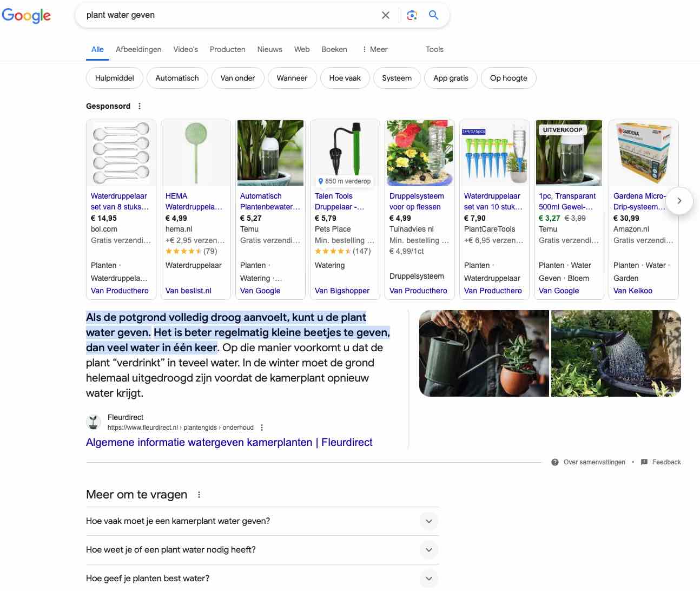
Task: Click the Google logo to go home
Action: (x=26, y=16)
